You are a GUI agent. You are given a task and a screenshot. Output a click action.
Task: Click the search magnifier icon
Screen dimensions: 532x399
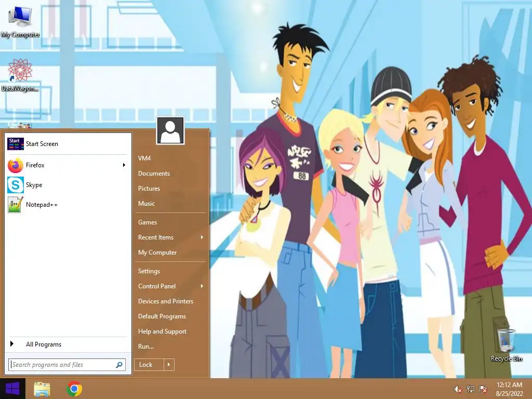click(x=119, y=365)
